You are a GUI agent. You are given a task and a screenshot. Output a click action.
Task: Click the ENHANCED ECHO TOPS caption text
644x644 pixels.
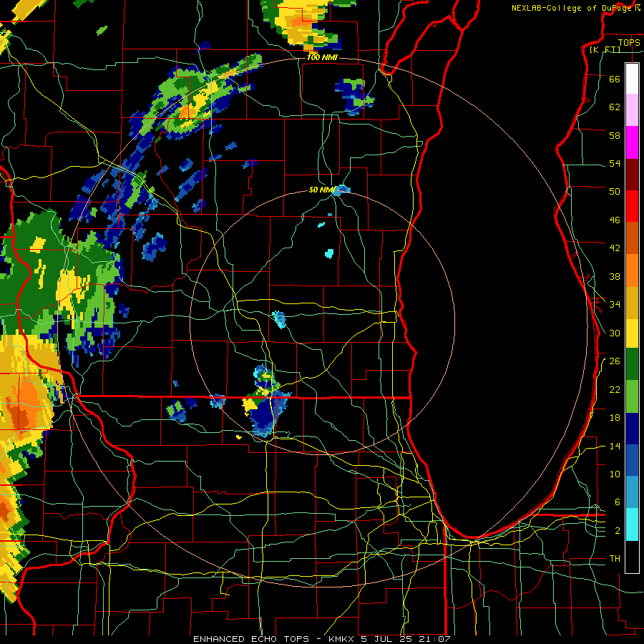coord(251,639)
